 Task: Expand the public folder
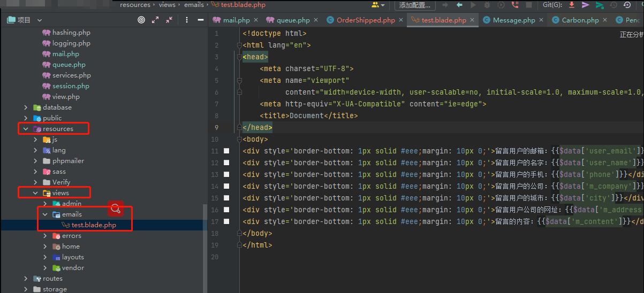coord(26,118)
